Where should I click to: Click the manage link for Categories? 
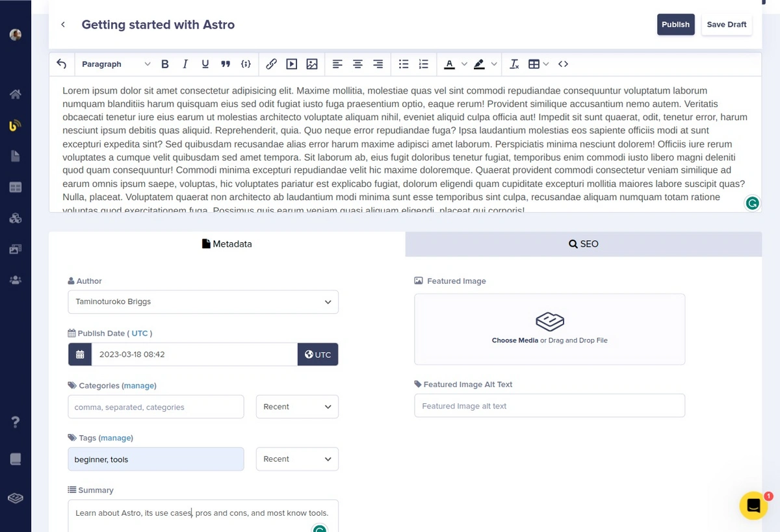click(x=139, y=385)
